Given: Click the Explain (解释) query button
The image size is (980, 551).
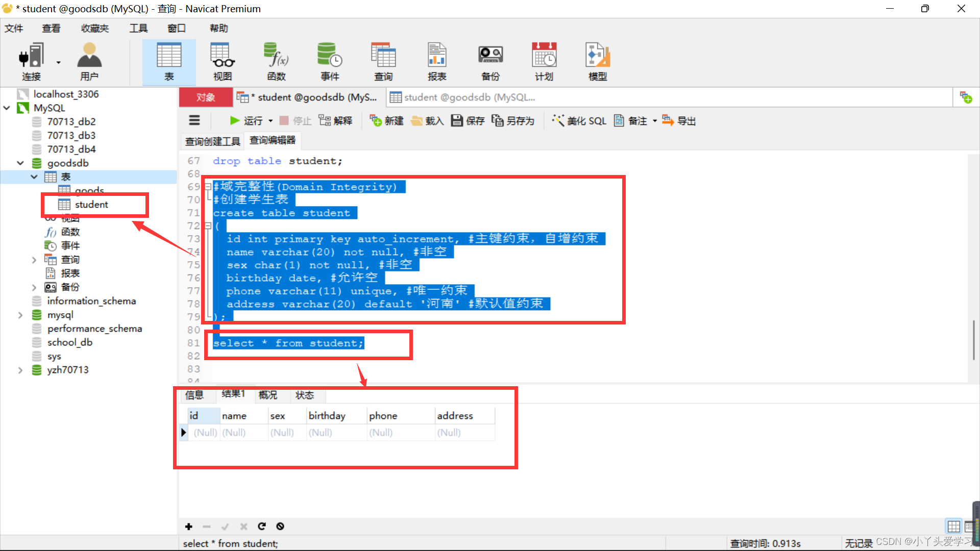Looking at the screenshot, I should (x=336, y=121).
